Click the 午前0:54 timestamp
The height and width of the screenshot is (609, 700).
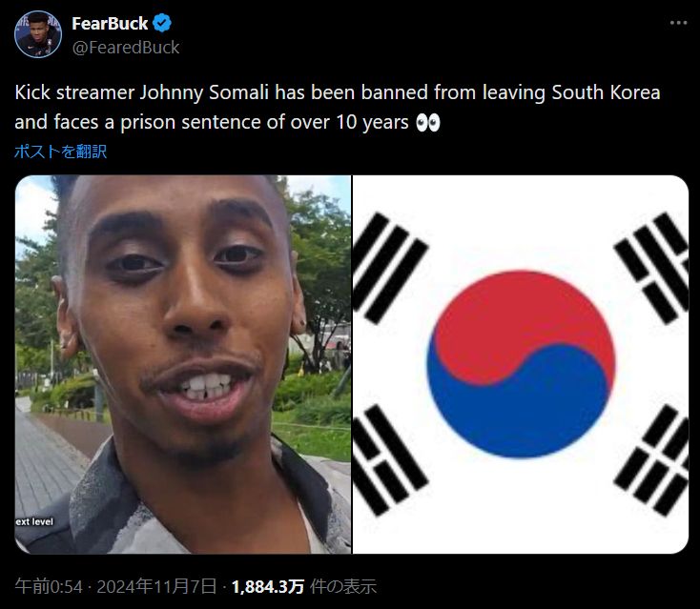(x=49, y=586)
